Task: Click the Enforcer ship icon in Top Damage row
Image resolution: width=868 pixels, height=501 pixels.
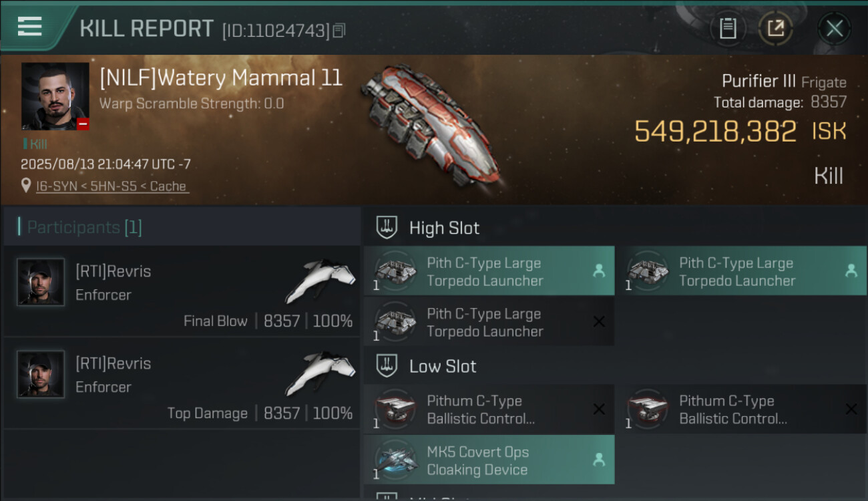Action: click(x=320, y=373)
